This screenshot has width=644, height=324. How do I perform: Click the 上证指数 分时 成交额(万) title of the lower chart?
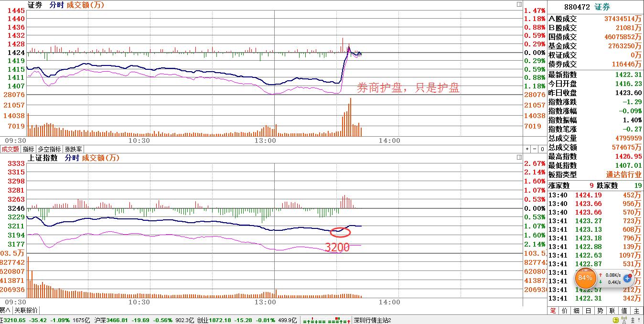[x=74, y=158]
